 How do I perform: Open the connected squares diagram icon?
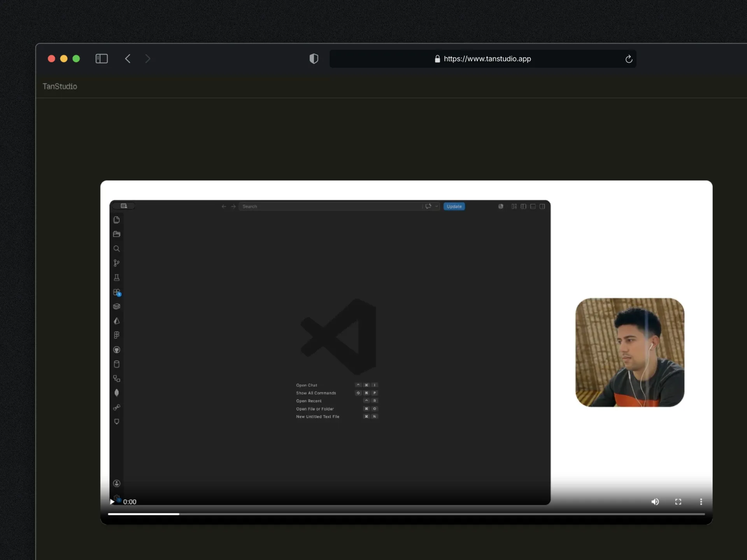click(x=116, y=378)
